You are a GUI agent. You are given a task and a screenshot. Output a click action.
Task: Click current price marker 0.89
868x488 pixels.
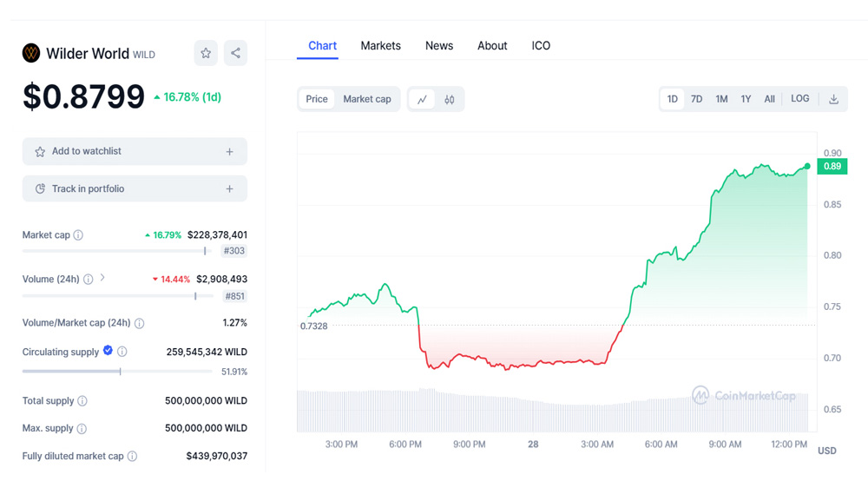coord(832,166)
